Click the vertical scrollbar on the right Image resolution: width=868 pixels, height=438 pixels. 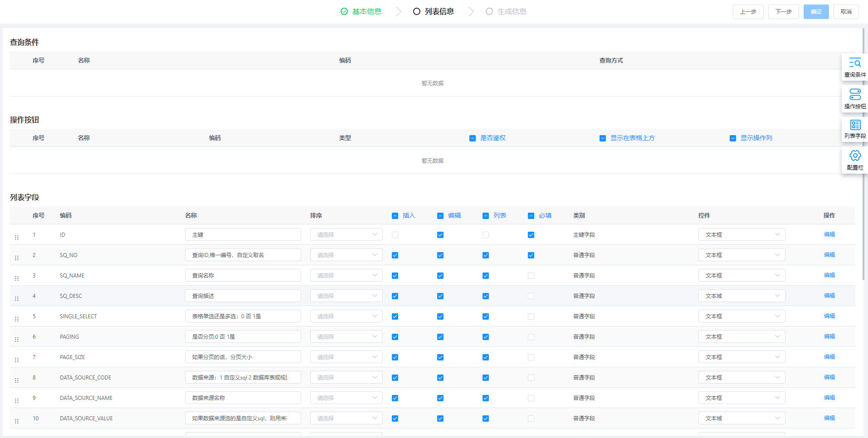click(864, 154)
